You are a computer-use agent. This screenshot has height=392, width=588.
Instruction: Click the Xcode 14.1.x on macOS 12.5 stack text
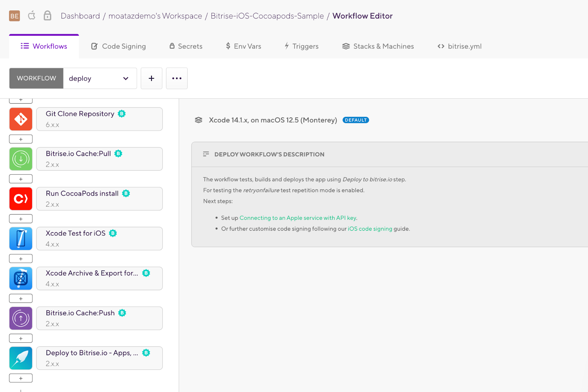tap(273, 120)
